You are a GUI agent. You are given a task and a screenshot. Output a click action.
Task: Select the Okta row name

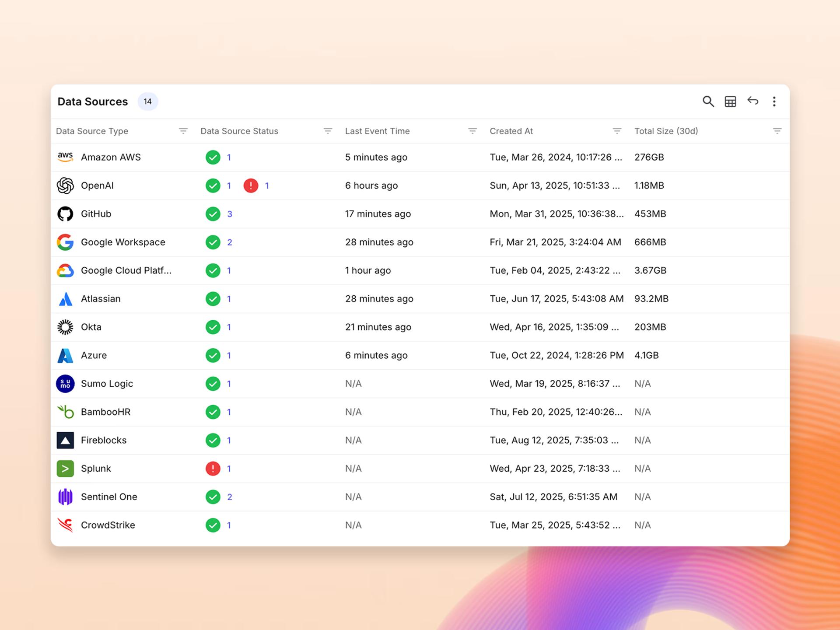[x=91, y=327]
